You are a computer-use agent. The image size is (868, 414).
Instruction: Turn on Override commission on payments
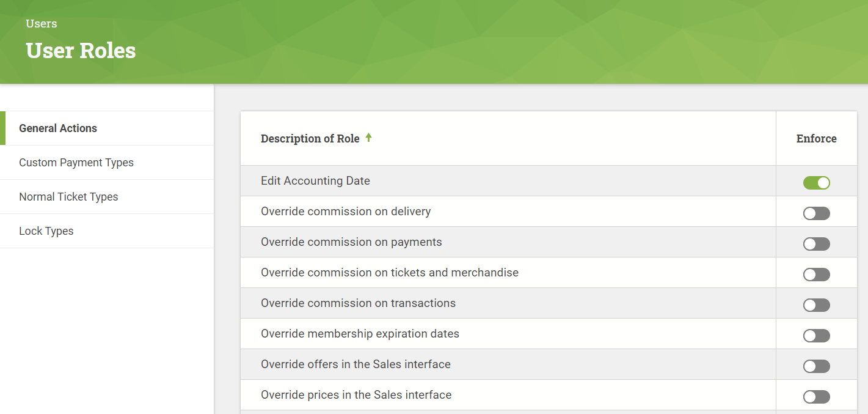pos(816,244)
